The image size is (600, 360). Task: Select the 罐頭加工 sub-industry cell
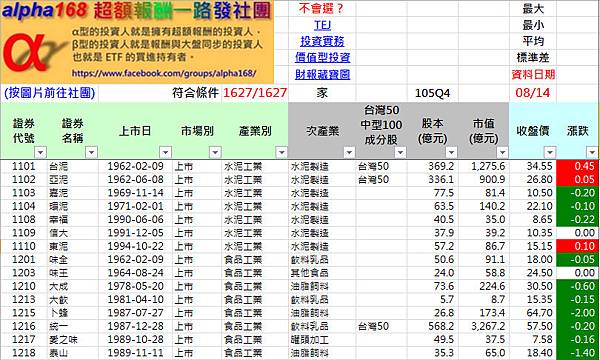(x=322, y=340)
